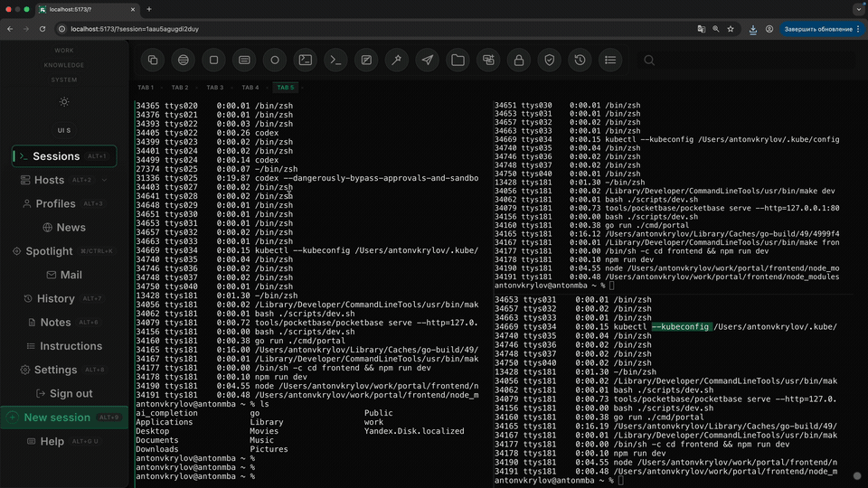The height and width of the screenshot is (488, 868).
Task: Click the "Yandex.Disk.localized" listing entry
Action: point(414,431)
